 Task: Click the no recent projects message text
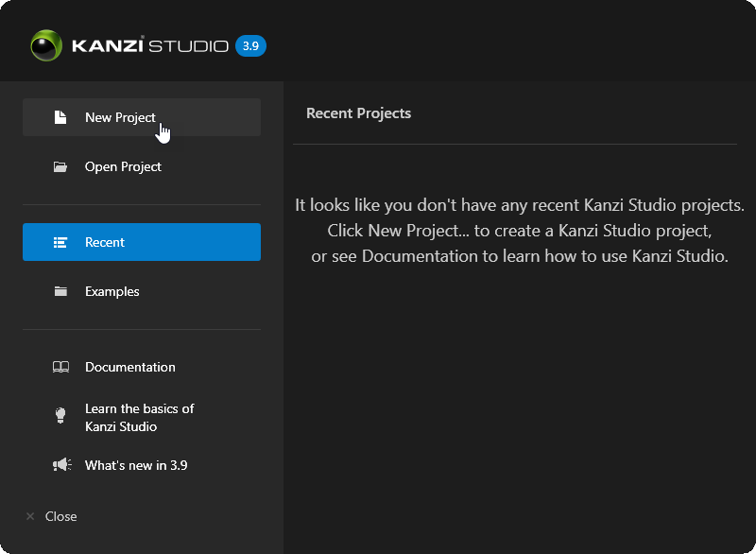pyautogui.click(x=520, y=231)
